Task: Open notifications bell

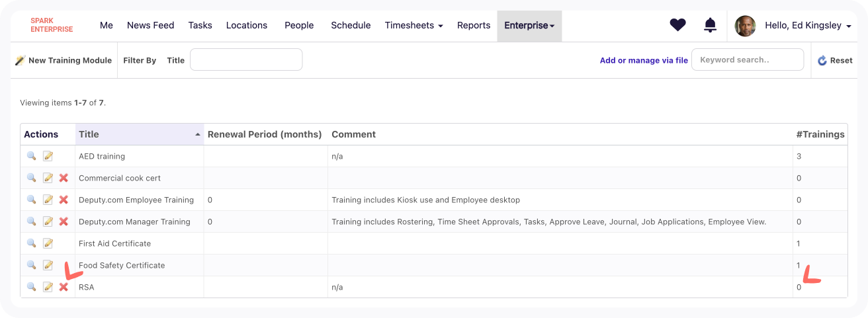Action: [710, 25]
